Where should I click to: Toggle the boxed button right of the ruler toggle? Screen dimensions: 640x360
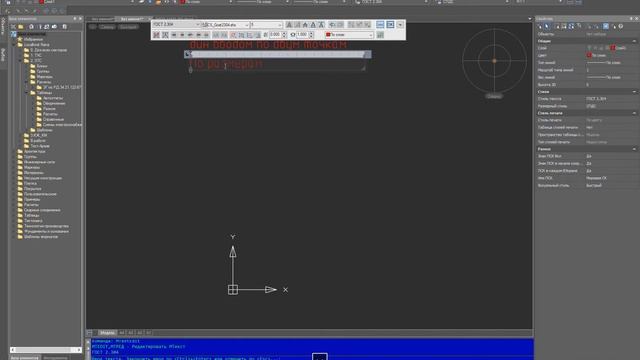[390, 25]
